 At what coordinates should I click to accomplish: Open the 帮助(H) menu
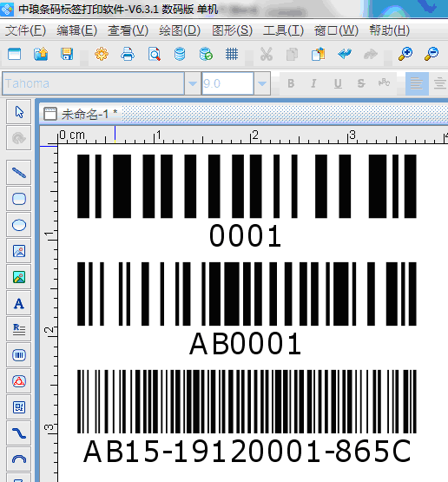[389, 30]
